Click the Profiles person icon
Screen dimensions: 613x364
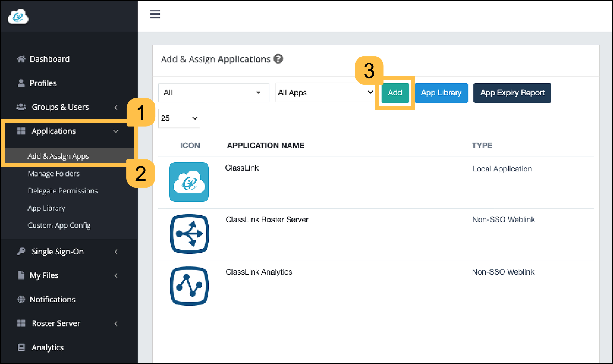click(21, 83)
